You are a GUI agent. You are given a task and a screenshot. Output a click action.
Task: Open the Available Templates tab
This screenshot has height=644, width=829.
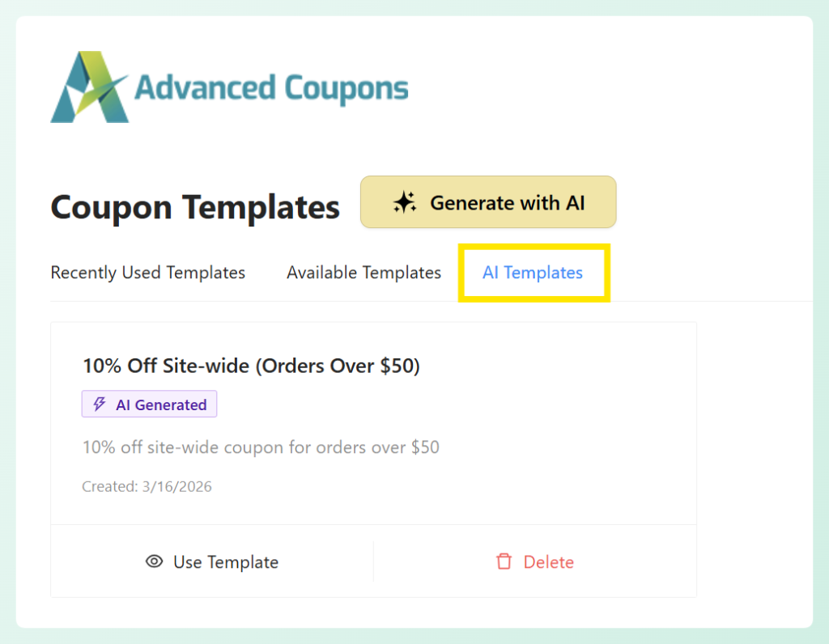tap(363, 273)
